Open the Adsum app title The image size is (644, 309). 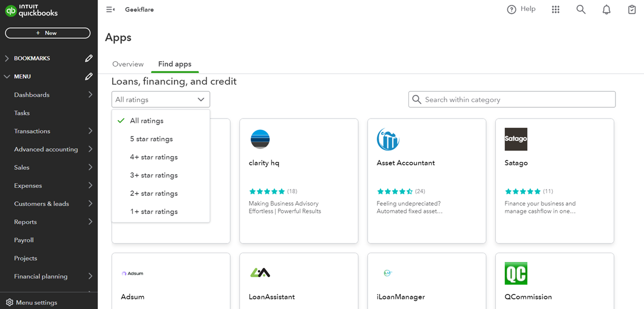(133, 297)
